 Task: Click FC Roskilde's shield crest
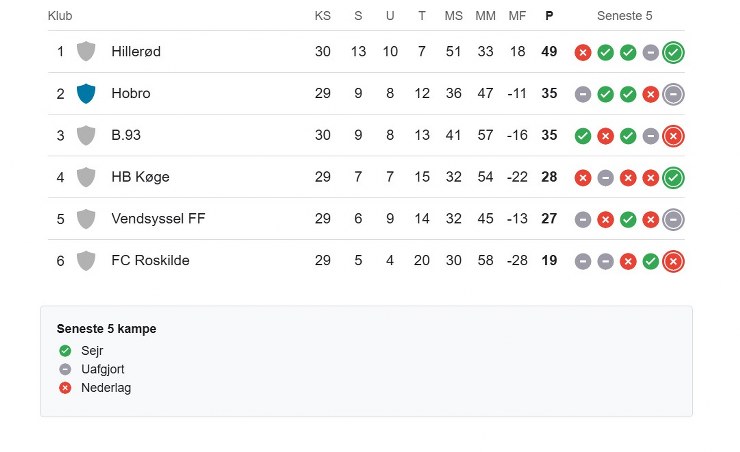tap(87, 261)
